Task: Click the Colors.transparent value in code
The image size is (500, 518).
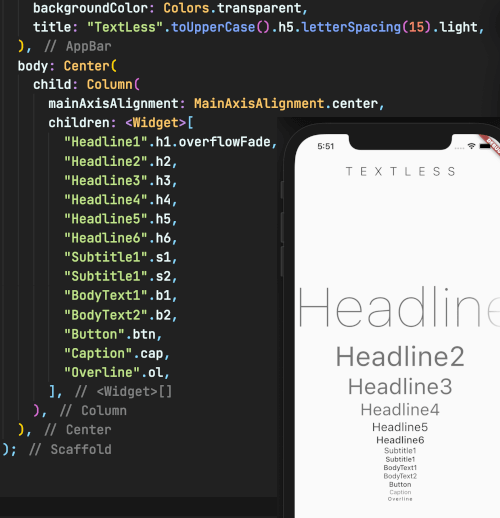Action: pyautogui.click(x=232, y=8)
